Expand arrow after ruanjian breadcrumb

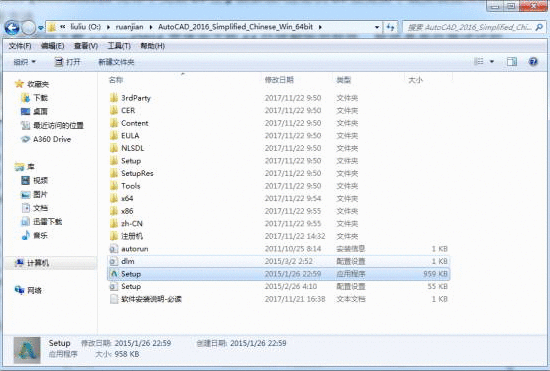151,27
